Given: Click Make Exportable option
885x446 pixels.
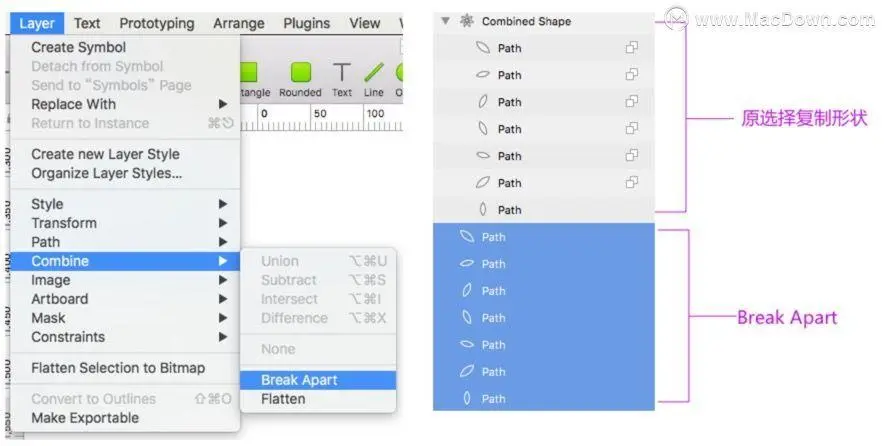Looking at the screenshot, I should click(85, 418).
